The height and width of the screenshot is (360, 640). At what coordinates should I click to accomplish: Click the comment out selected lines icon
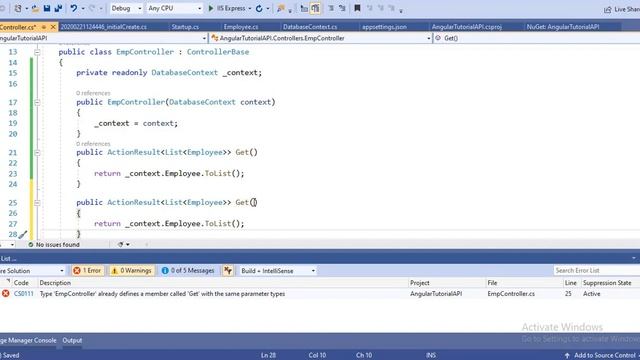tap(331, 8)
